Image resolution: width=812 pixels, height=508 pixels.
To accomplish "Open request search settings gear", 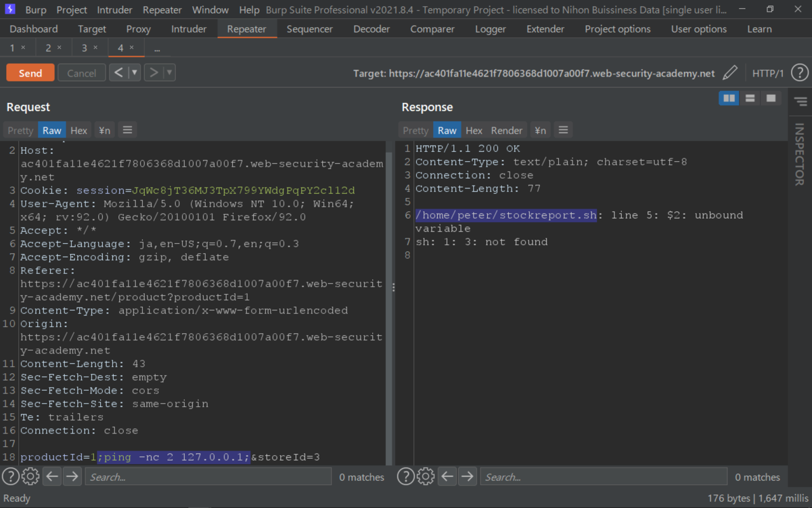I will [x=30, y=476].
